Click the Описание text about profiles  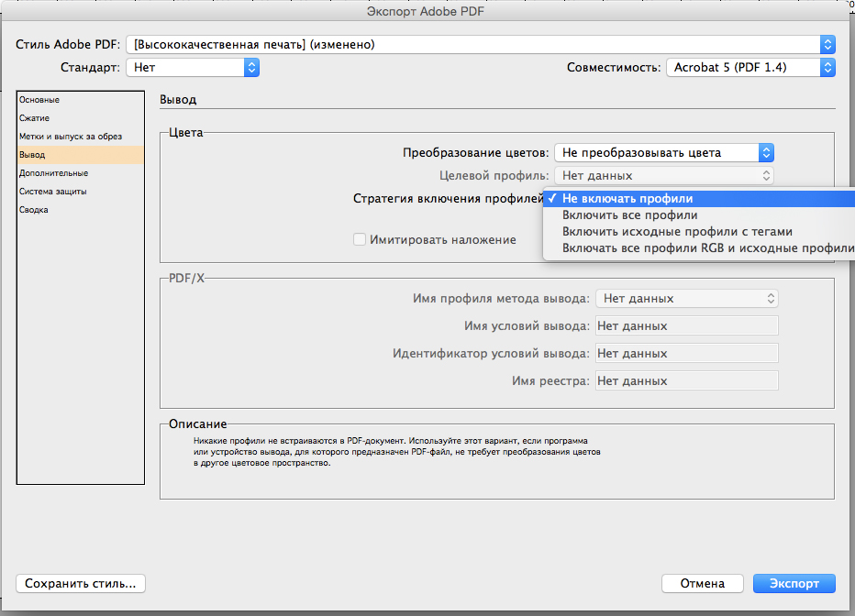(x=397, y=452)
